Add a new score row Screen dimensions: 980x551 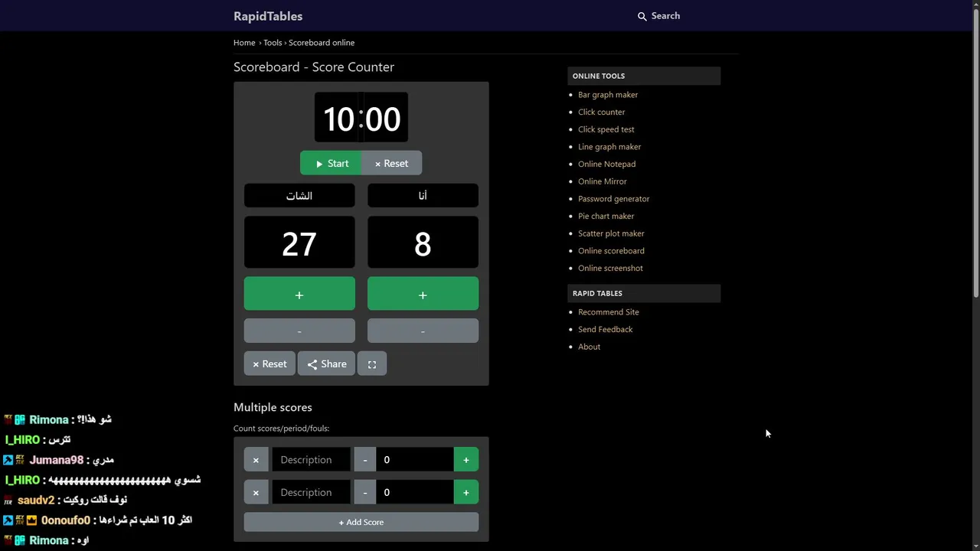pos(361,522)
